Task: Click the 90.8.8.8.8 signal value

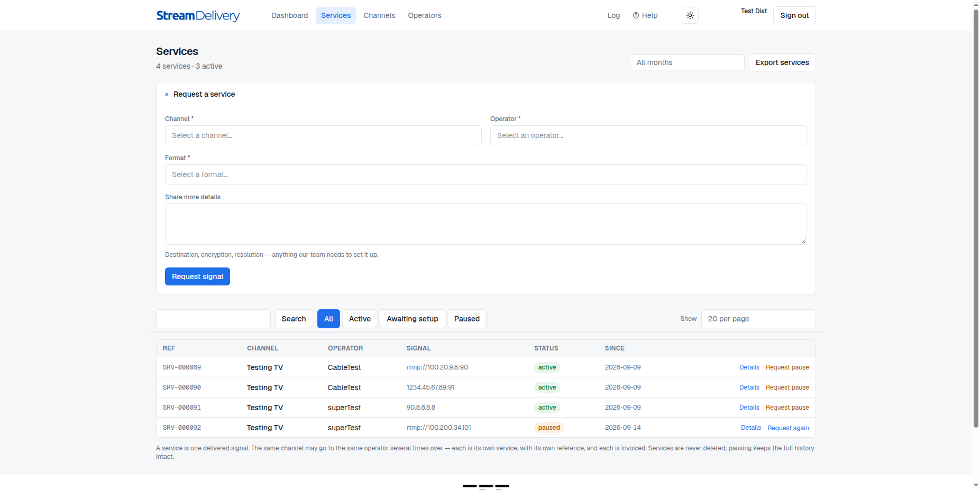Action: [421, 408]
